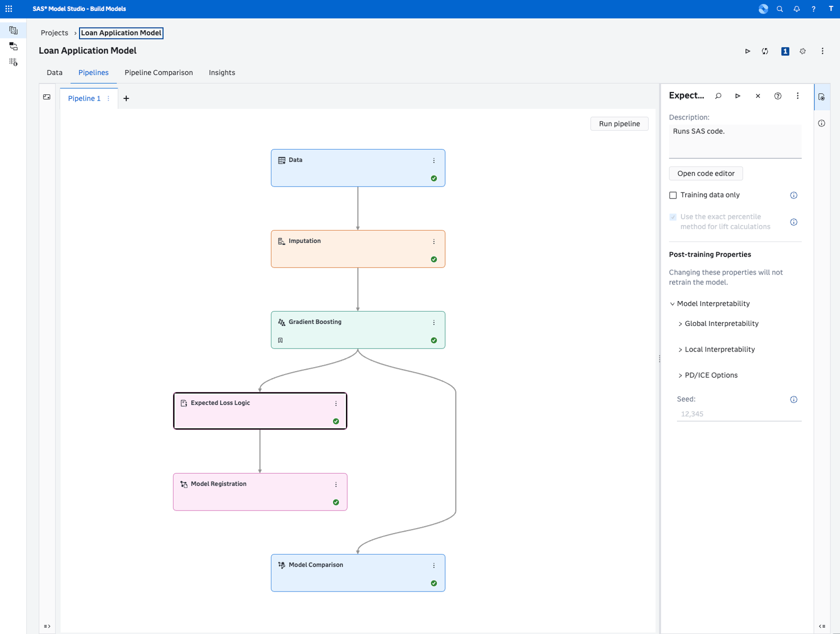Image resolution: width=840 pixels, height=634 pixels.
Task: Click the search icon in top bar
Action: [x=779, y=9]
